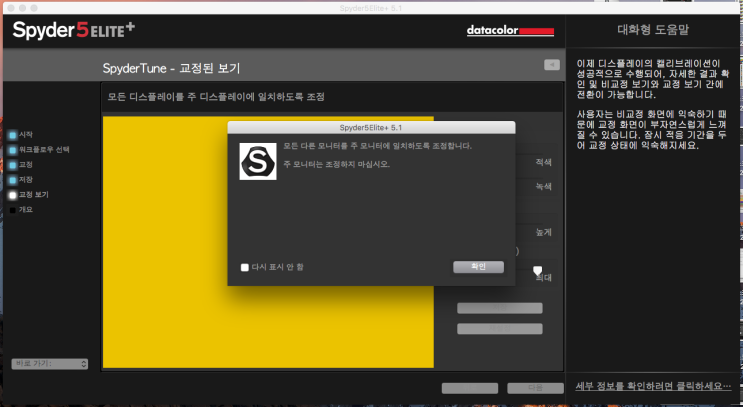Select the 교정 보기 step
The height and width of the screenshot is (407, 743).
(34, 195)
